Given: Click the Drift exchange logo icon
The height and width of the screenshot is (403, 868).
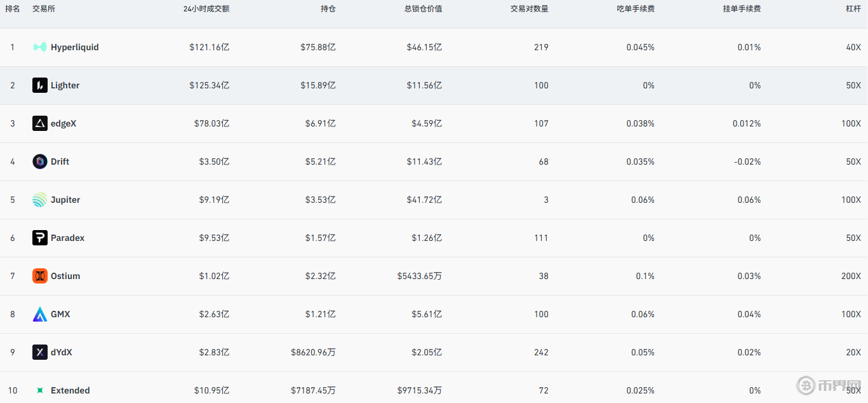Looking at the screenshot, I should pyautogui.click(x=40, y=161).
